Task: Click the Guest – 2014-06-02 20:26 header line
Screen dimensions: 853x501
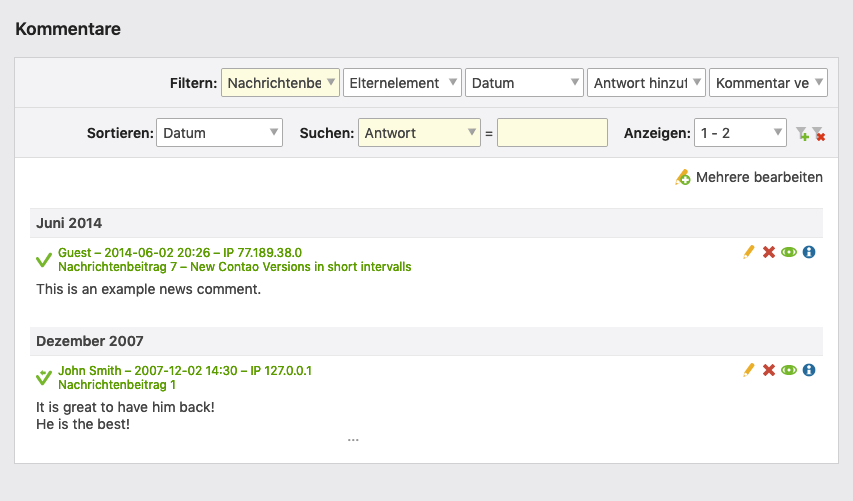Action: coord(180,252)
